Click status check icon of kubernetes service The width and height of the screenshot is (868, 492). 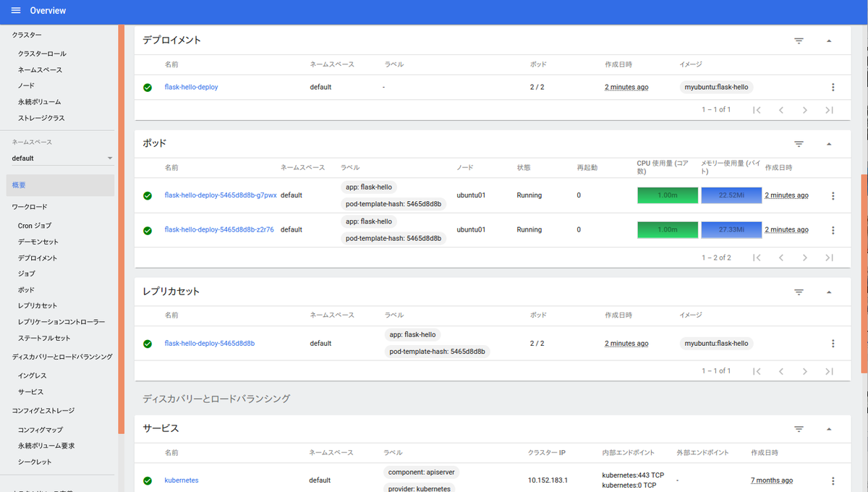pyautogui.click(x=148, y=480)
